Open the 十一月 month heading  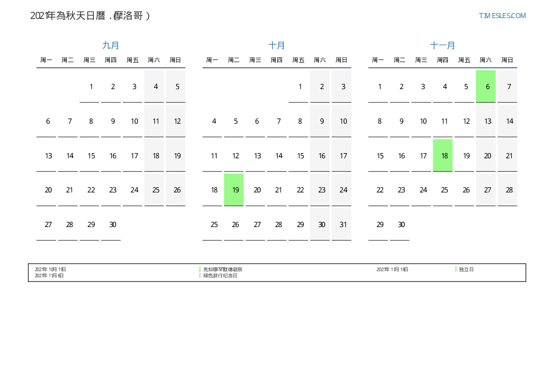[x=443, y=46]
